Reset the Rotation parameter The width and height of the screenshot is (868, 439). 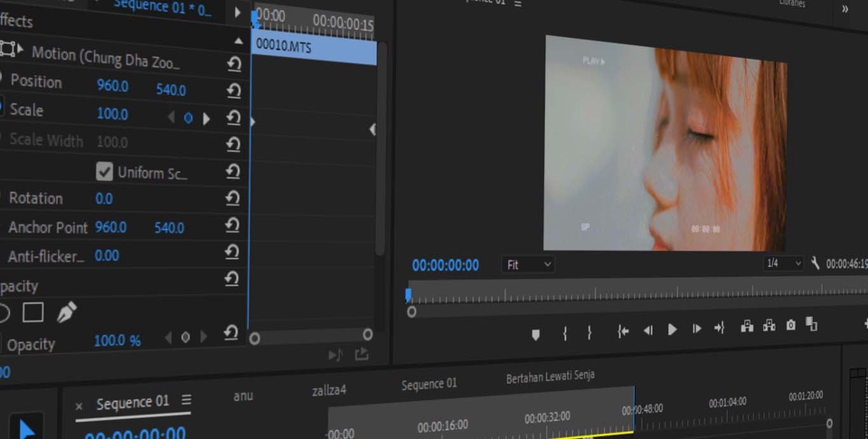[232, 198]
